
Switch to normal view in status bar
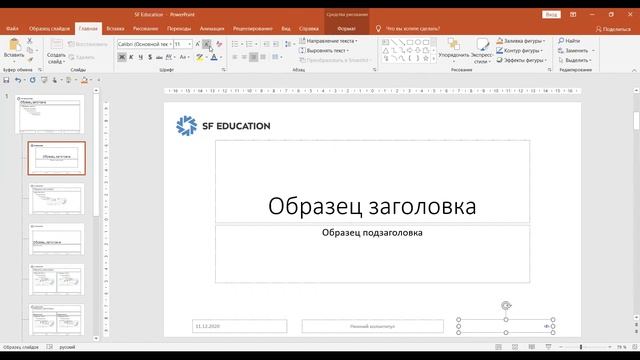(498, 347)
